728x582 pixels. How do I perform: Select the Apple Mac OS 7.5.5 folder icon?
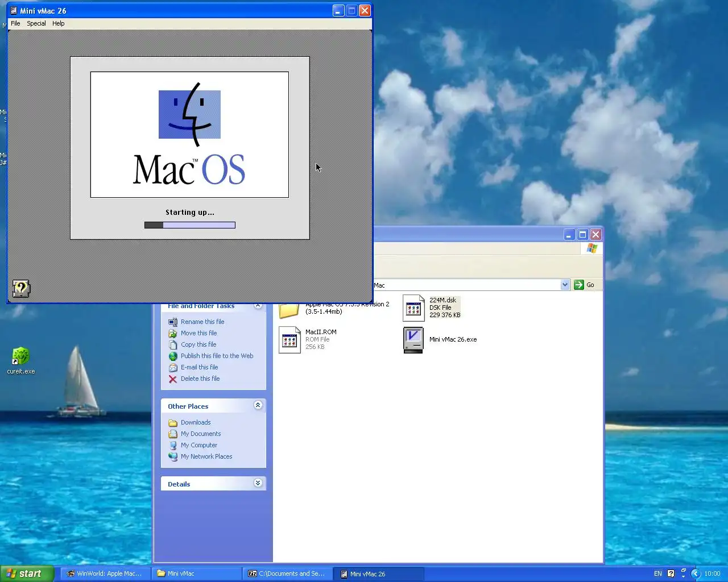(x=289, y=310)
